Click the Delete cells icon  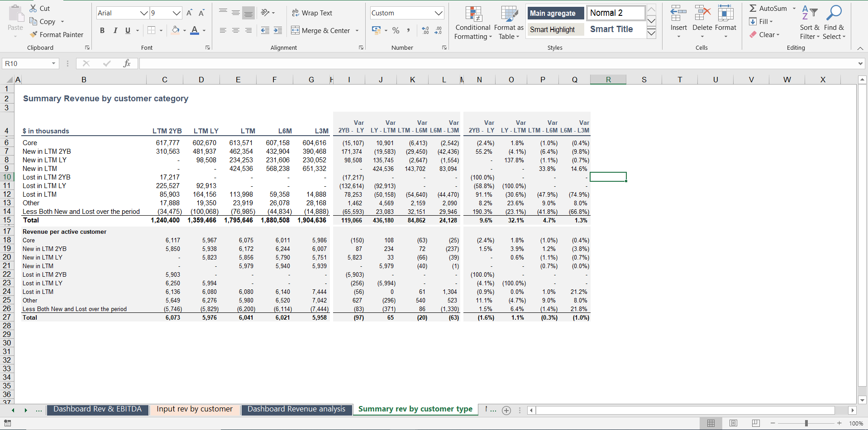(x=702, y=14)
